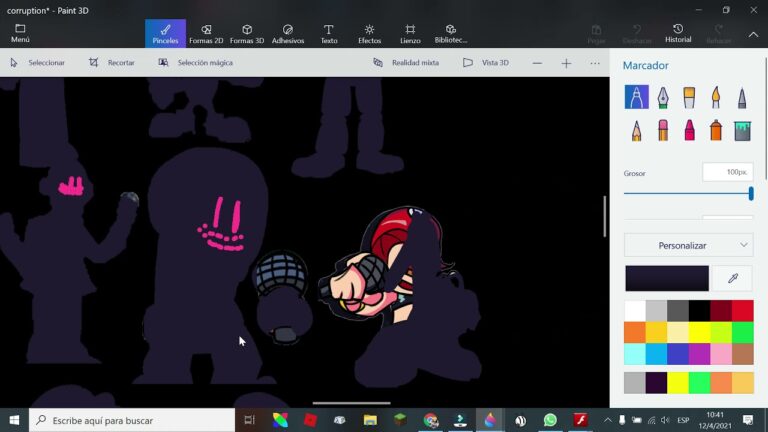Image resolution: width=768 pixels, height=432 pixels.
Task: Open the Texto tab
Action: 329,33
